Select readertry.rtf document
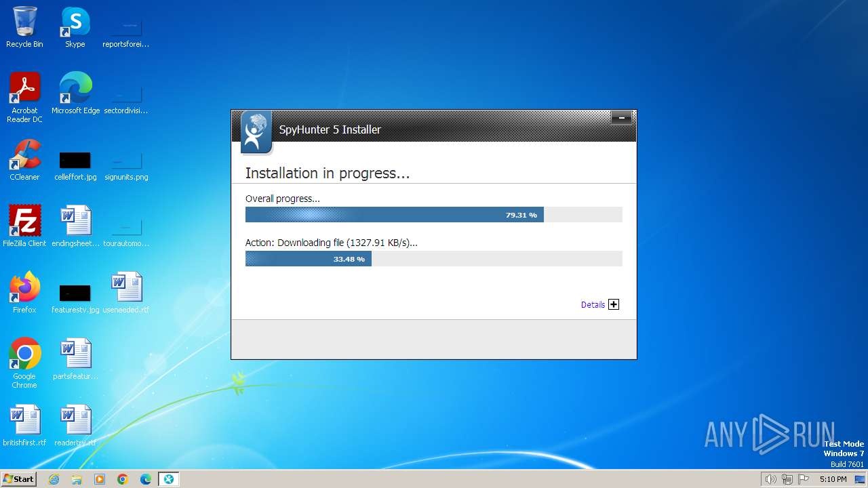The image size is (868, 488). click(x=75, y=426)
